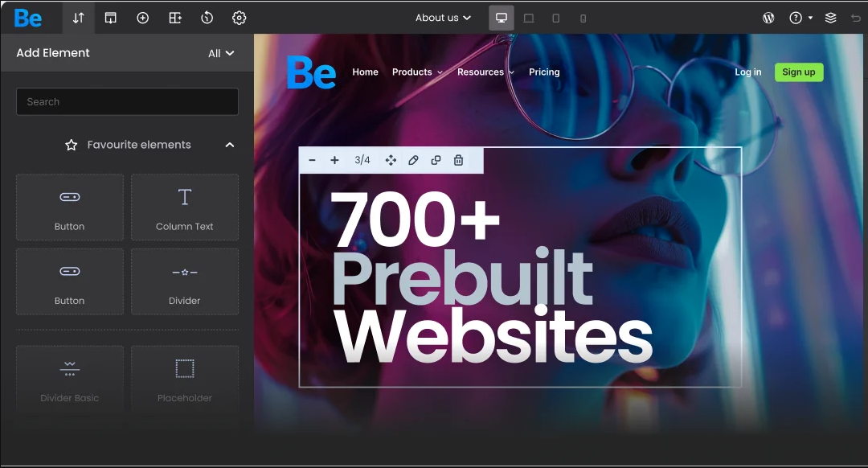Open the revisions history icon in top toolbar

point(207,18)
